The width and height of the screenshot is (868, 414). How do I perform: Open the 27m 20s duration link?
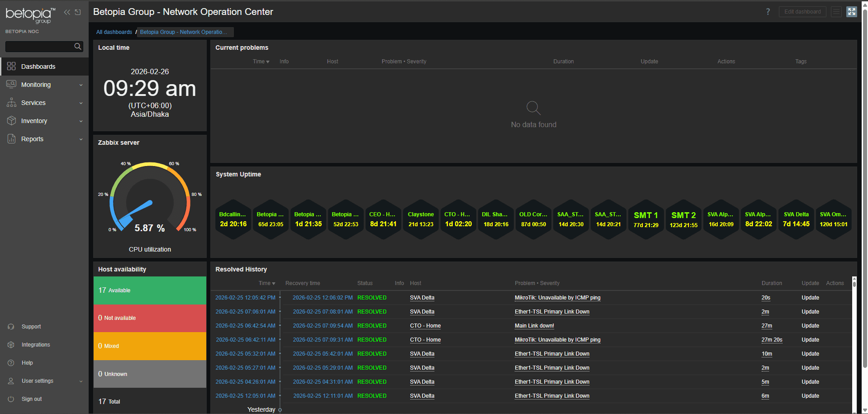[x=772, y=340]
